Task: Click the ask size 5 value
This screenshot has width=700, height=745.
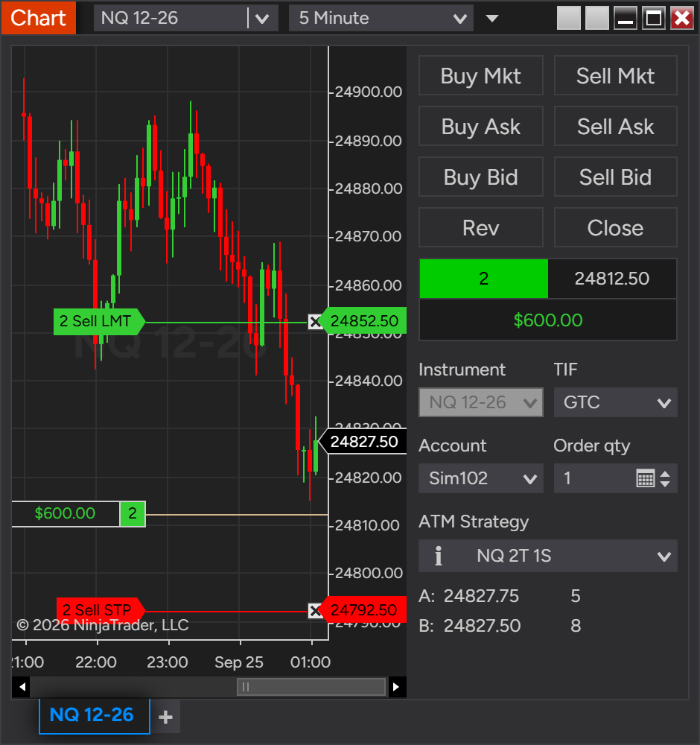Action: tap(576, 596)
